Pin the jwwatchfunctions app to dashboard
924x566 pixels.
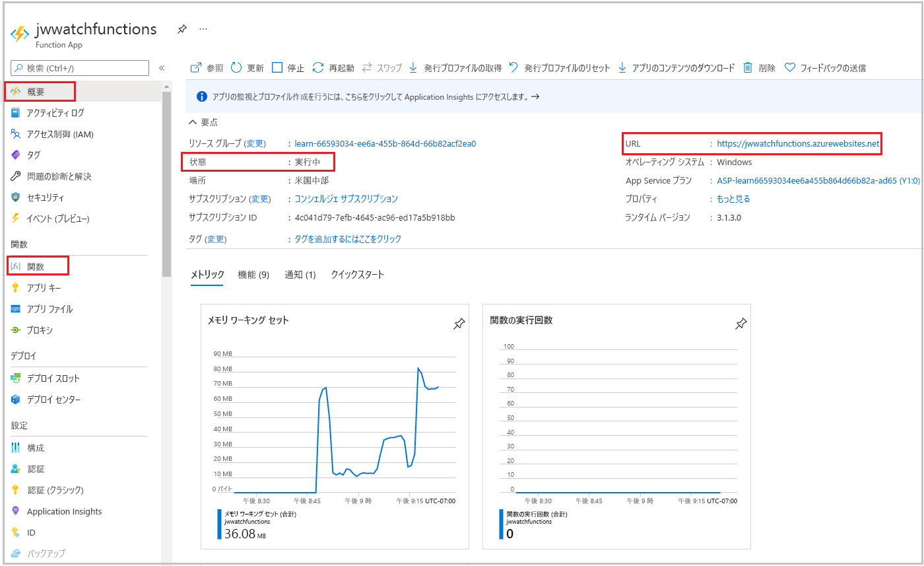[181, 30]
